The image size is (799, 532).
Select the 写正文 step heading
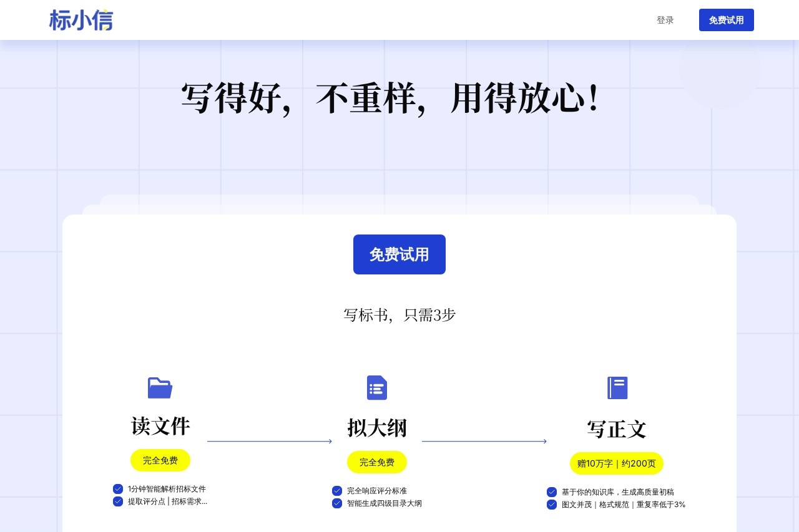[617, 429]
